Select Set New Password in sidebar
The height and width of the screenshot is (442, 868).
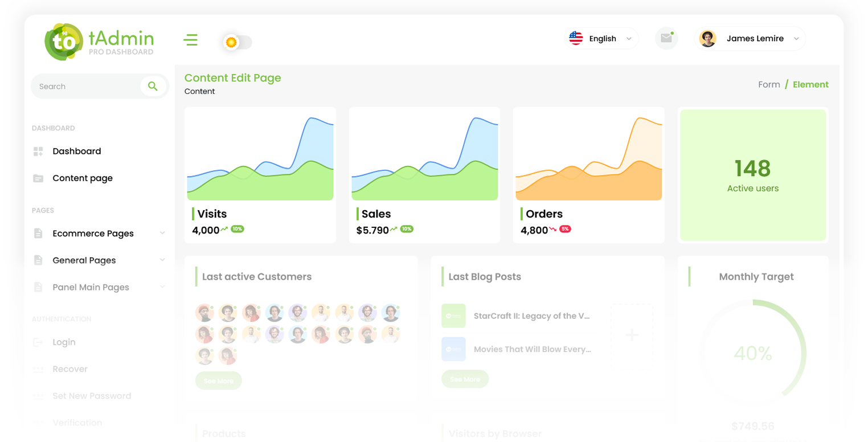[x=92, y=396]
